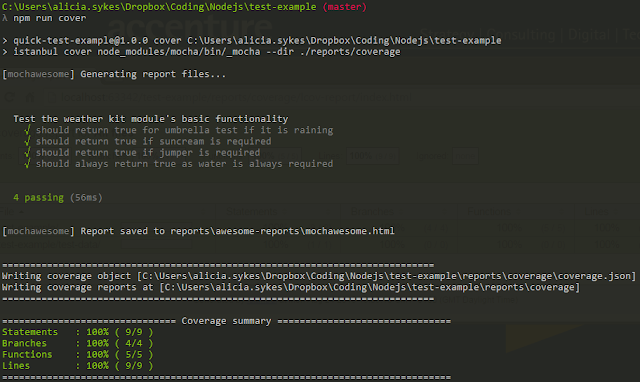Click the faint 'Branches' column header in browser
This screenshot has width=640, height=382.
[x=372, y=212]
